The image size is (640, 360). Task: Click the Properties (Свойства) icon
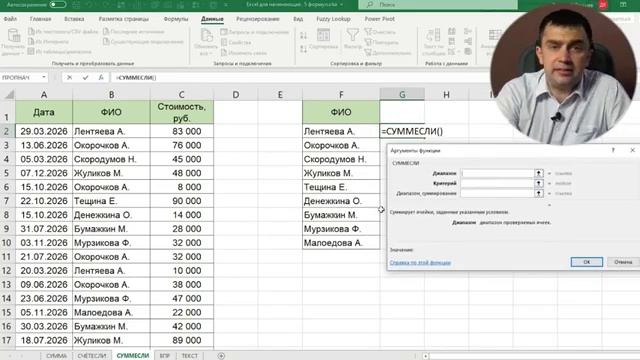(x=224, y=42)
